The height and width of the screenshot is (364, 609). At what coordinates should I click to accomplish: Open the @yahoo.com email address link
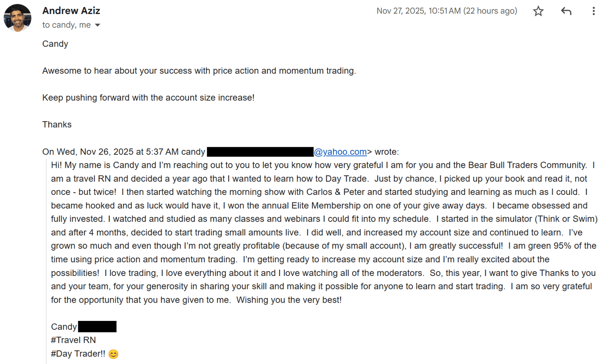coord(340,152)
